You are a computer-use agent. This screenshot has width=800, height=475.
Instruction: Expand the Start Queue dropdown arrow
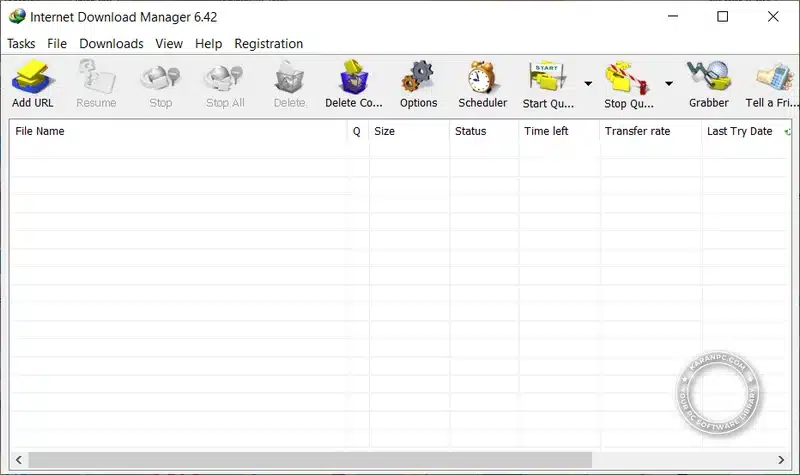(588, 83)
